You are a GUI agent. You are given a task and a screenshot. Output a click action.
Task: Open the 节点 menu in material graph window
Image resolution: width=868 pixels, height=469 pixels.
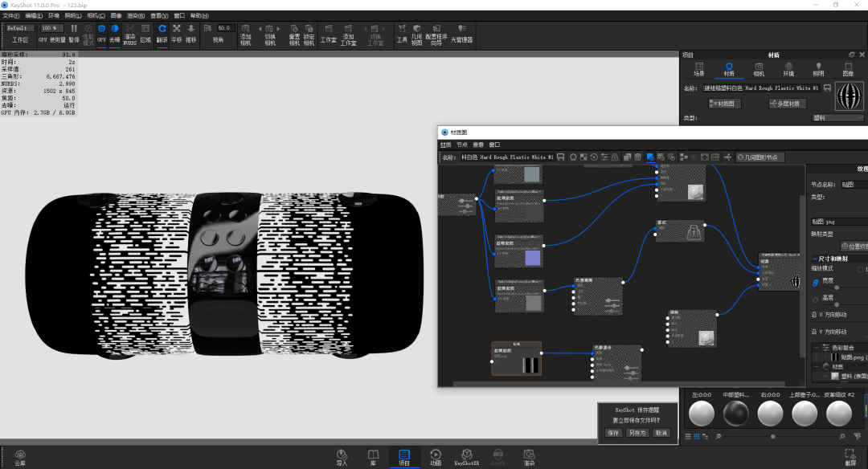[x=461, y=145]
